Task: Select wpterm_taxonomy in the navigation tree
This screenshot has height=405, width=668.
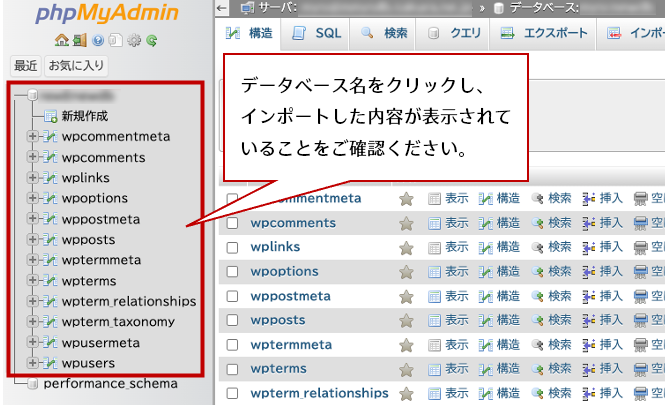Action: (x=118, y=322)
